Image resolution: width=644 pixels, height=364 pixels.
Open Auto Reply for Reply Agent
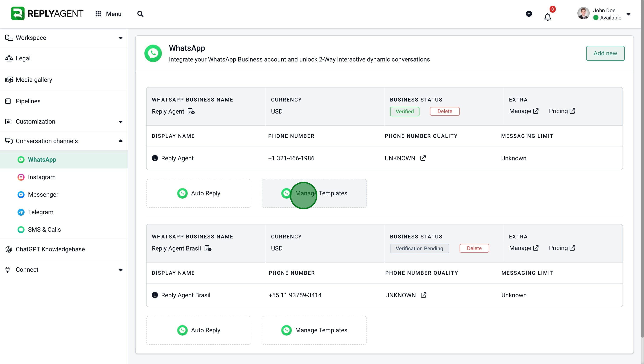198,193
